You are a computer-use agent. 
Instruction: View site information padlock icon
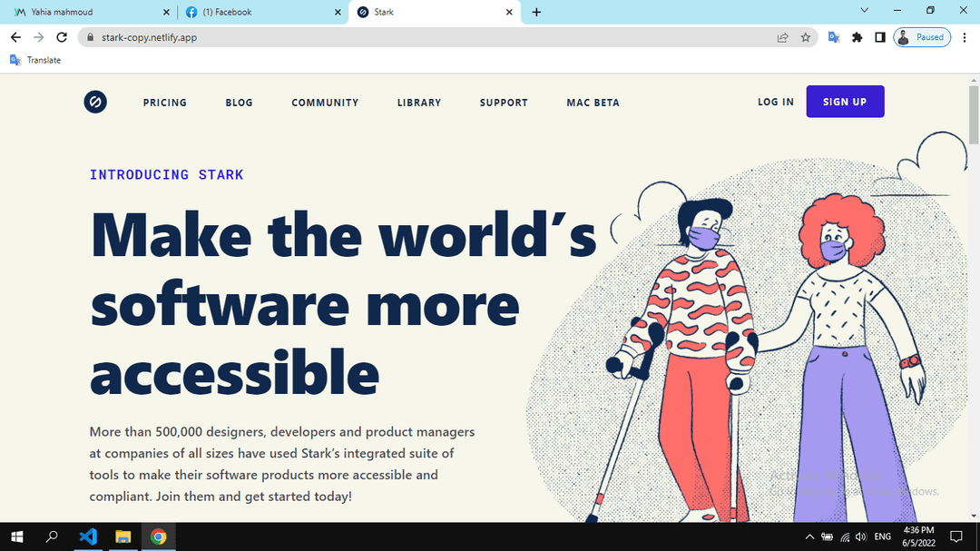click(90, 37)
